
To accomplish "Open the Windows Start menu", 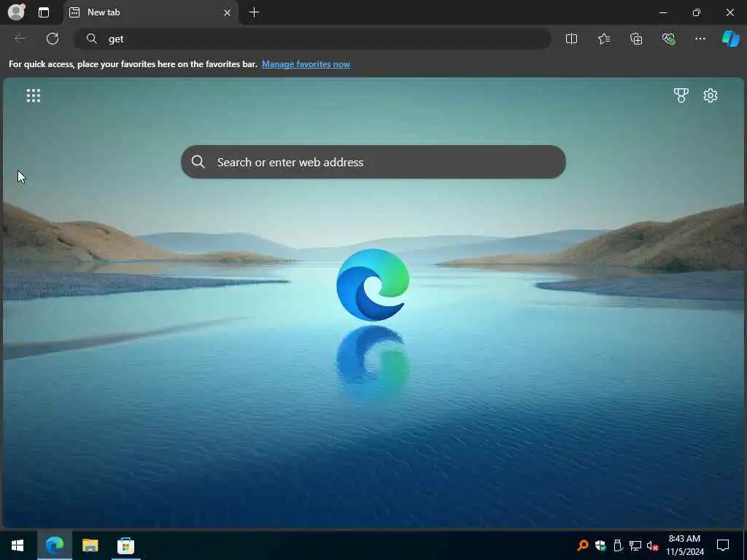I will [18, 545].
